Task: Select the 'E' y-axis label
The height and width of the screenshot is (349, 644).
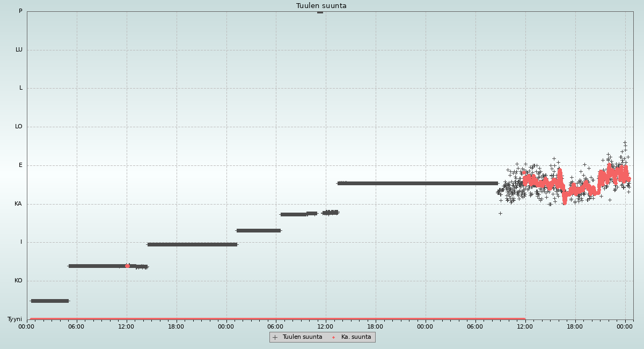Action: point(20,165)
